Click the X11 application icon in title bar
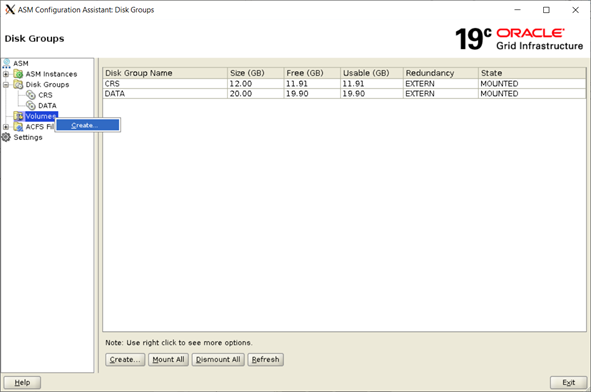Viewport: 591px width, 392px height. 10,9
